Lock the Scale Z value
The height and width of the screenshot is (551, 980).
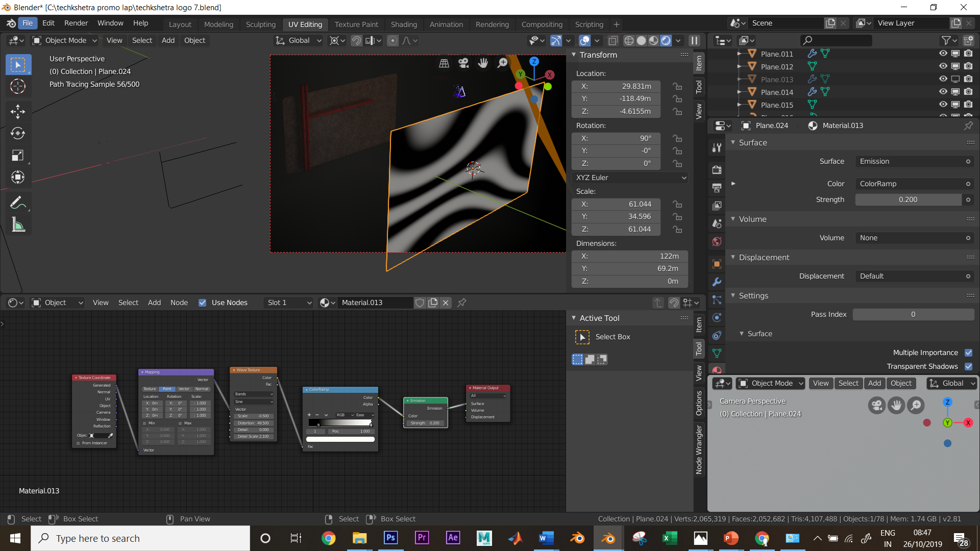677,229
